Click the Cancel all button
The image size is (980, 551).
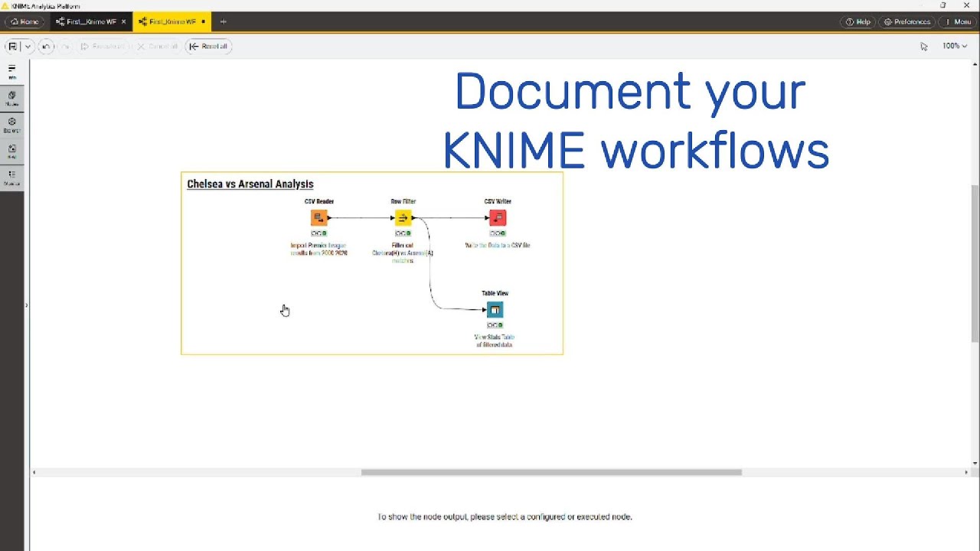pyautogui.click(x=157, y=46)
